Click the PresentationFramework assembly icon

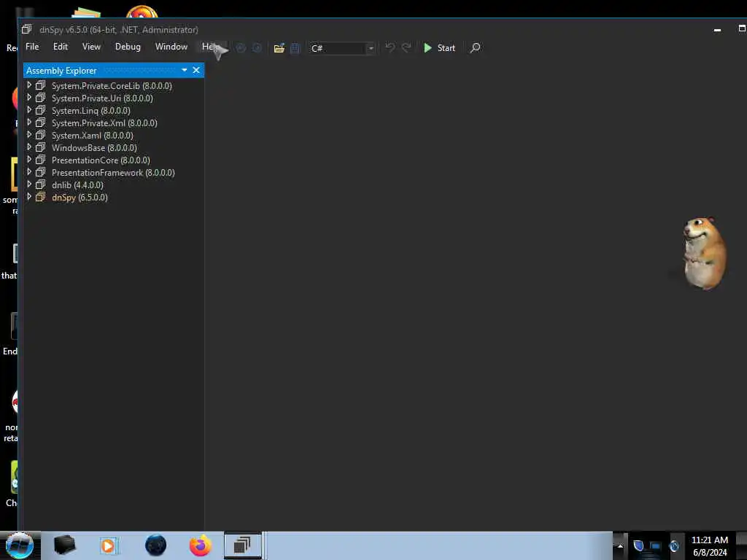click(x=41, y=172)
